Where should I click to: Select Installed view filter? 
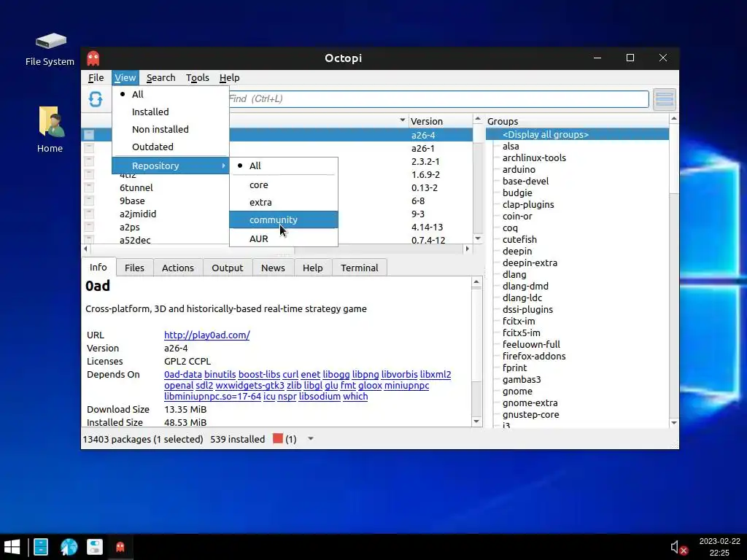pos(171,112)
